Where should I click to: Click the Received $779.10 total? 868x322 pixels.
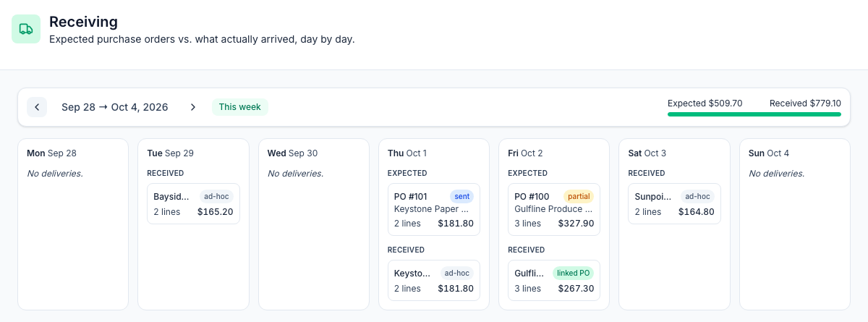pos(805,103)
